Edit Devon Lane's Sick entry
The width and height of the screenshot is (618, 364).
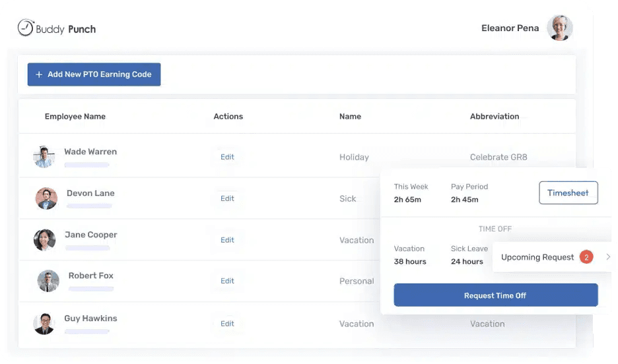227,198
